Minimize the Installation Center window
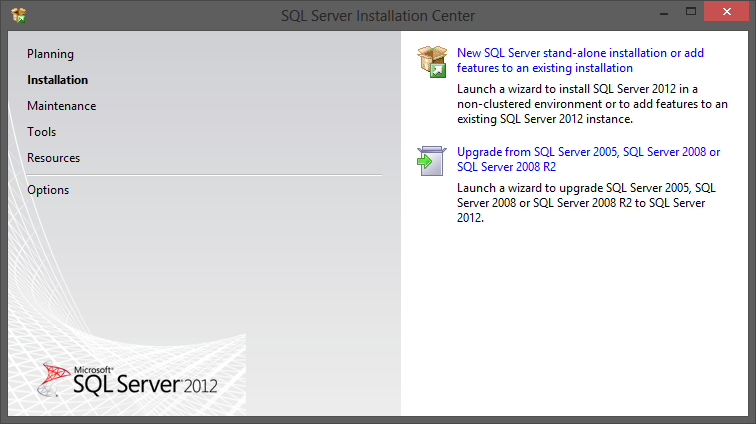This screenshot has height=424, width=756. pos(664,12)
